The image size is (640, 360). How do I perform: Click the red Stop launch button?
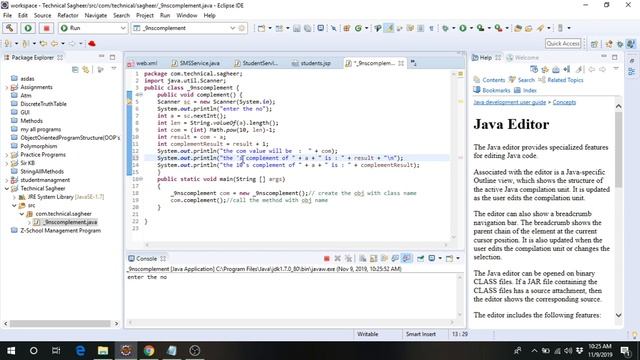tap(47, 28)
